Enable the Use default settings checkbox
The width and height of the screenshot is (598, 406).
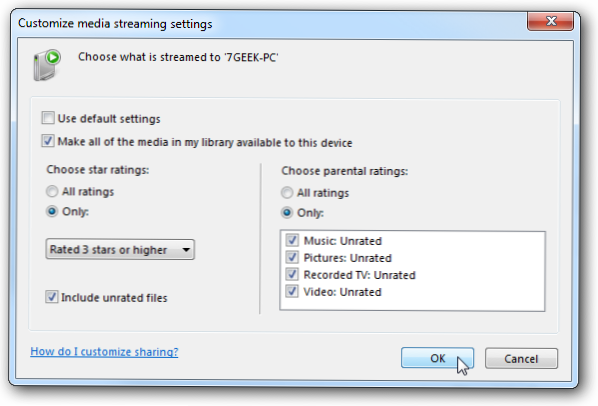pyautogui.click(x=48, y=118)
